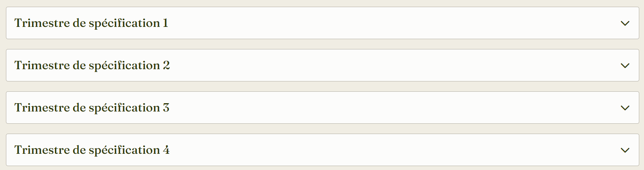Open the third quarter specification panel
This screenshot has height=170, width=644.
(323, 108)
